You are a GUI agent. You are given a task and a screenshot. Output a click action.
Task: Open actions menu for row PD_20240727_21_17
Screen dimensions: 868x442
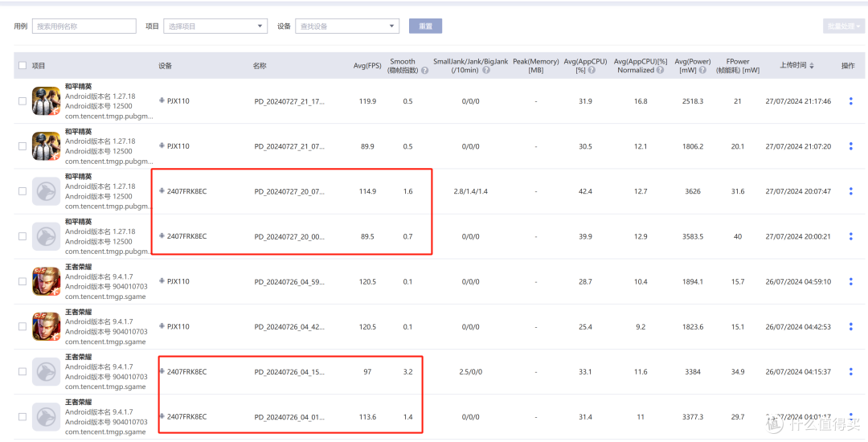coord(850,101)
